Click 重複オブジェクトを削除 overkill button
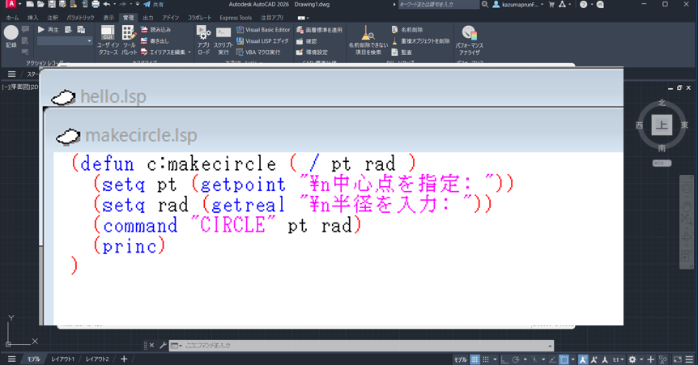The image size is (698, 365). 421,41
